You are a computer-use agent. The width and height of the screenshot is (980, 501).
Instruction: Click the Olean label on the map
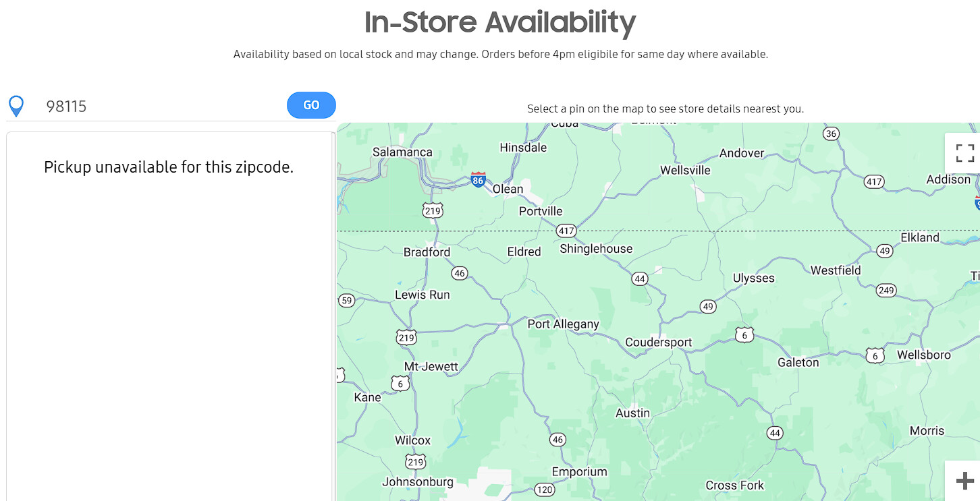(508, 189)
